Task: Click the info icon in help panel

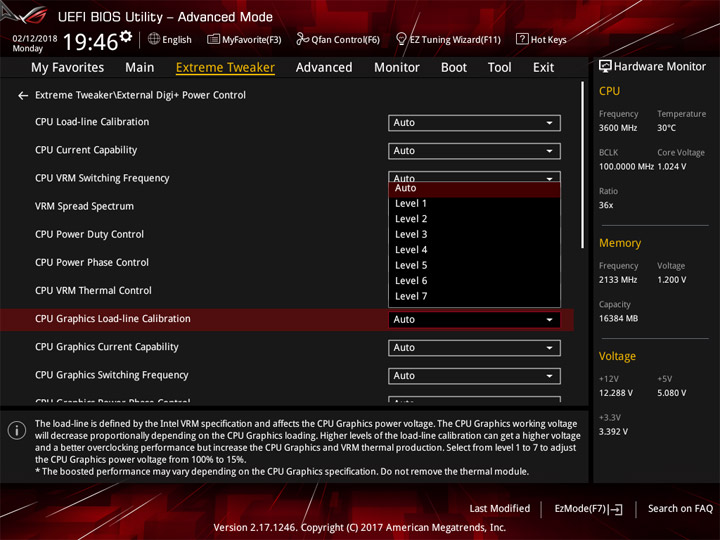Action: [x=17, y=430]
